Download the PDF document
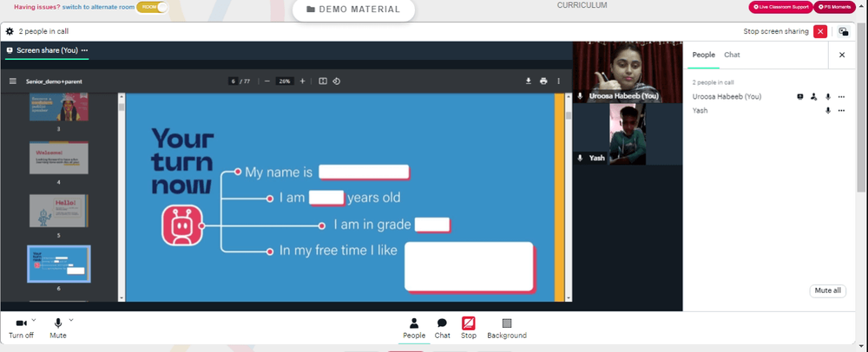Viewport: 868px width, 352px height. (528, 81)
